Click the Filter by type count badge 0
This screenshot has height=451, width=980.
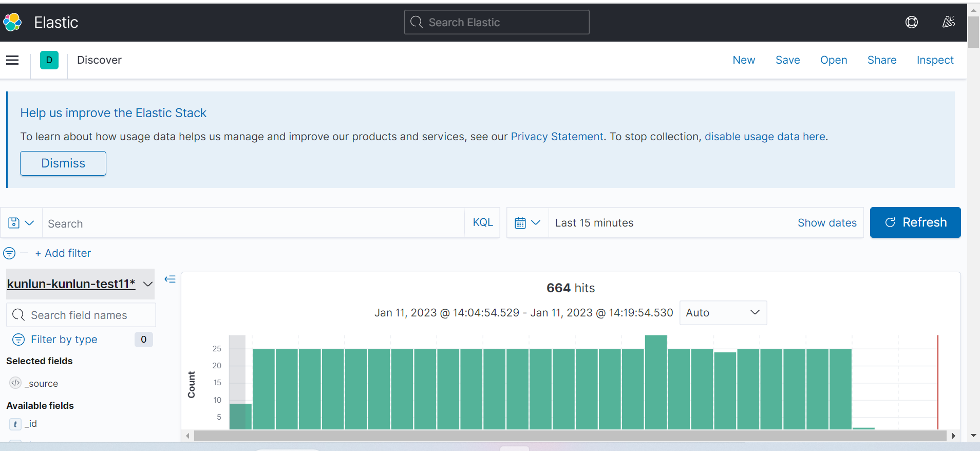pos(144,340)
